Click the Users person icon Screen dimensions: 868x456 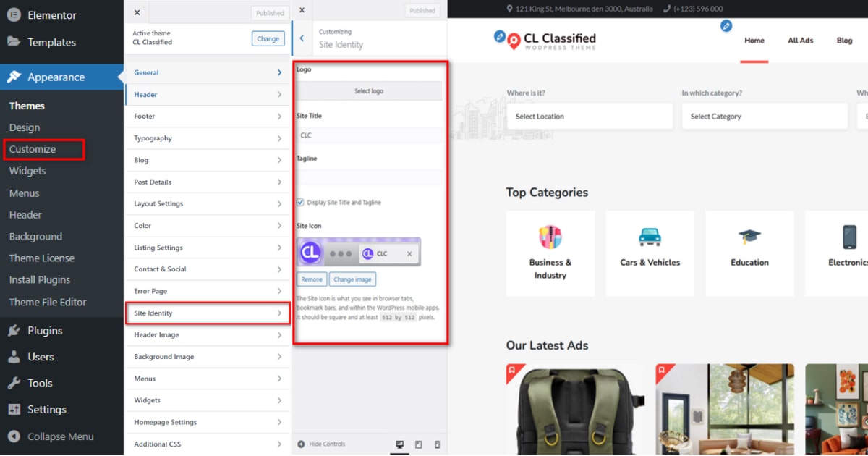[14, 357]
